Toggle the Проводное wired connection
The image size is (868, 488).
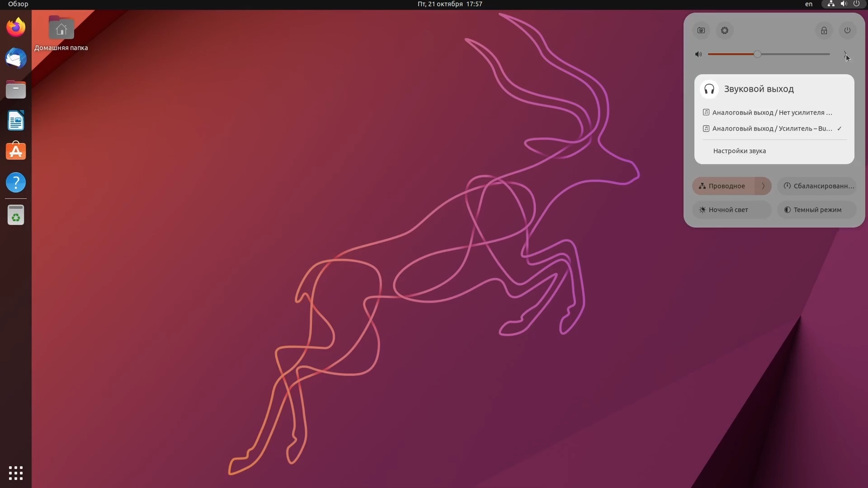coord(723,186)
